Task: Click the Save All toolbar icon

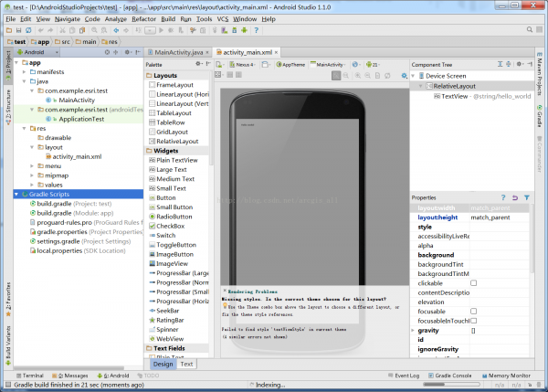Action: coord(19,30)
